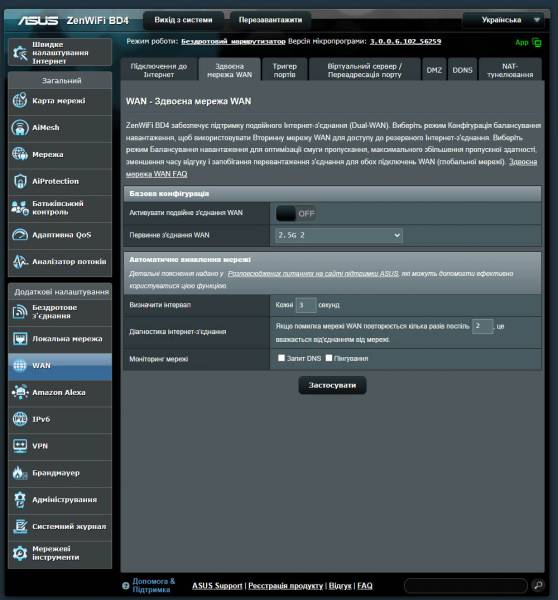Click the Відгук link
Viewport: 558px width, 600px height.
tap(340, 585)
